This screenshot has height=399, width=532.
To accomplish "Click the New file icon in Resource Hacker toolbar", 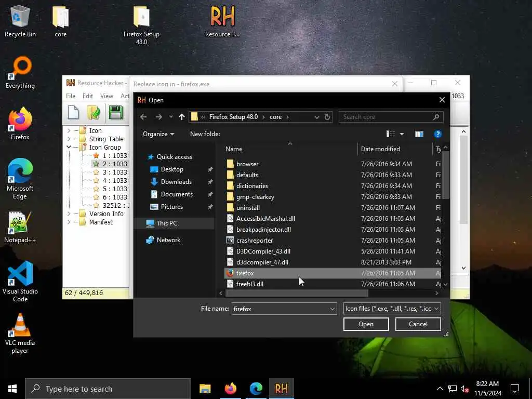I will point(73,113).
